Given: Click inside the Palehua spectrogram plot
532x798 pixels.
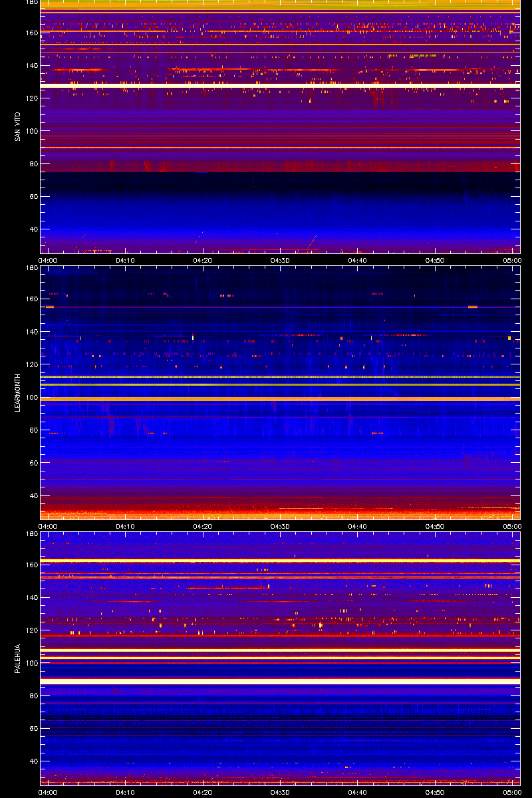Looking at the screenshot, I should [280, 658].
